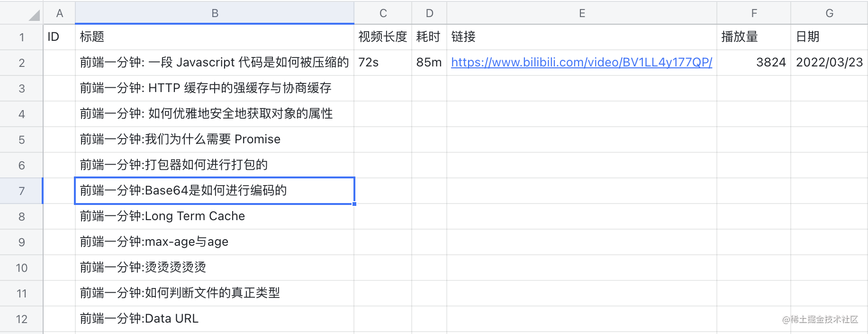
Task: Select column A header
Action: click(59, 13)
